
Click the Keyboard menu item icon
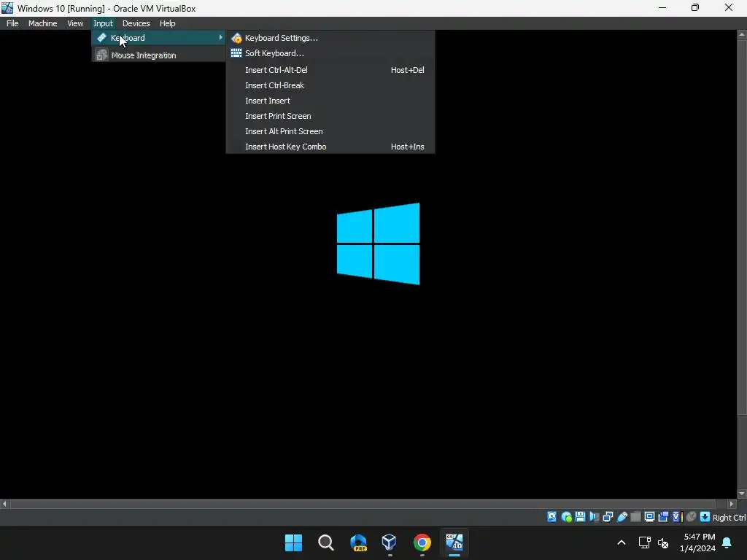click(x=101, y=38)
